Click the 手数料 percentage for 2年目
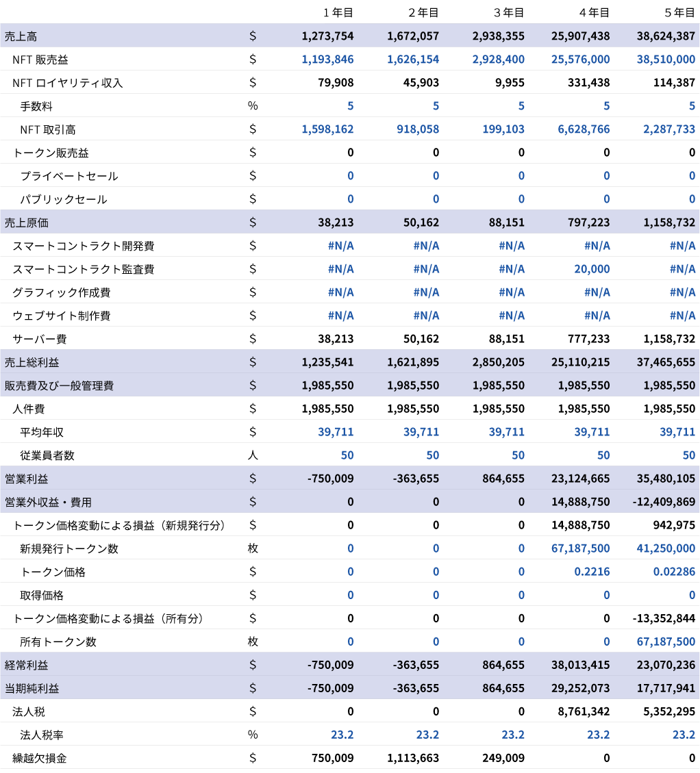This screenshot has height=773, width=700. tap(436, 106)
